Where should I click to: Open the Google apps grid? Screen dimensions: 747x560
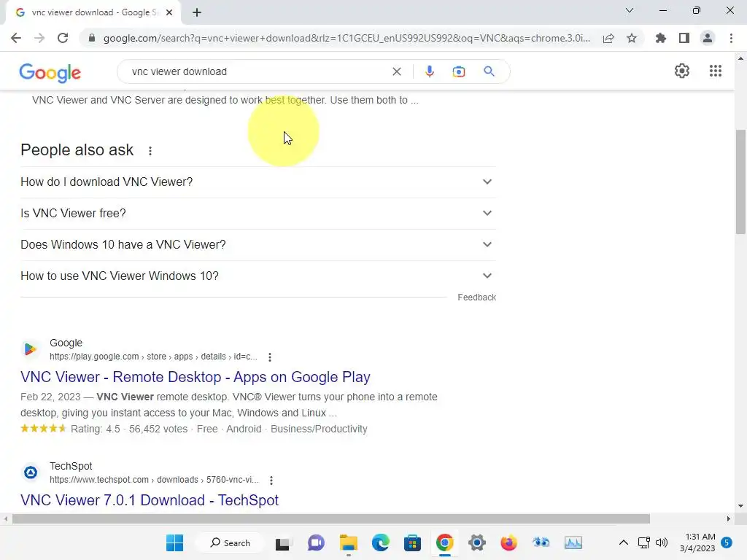[716, 71]
